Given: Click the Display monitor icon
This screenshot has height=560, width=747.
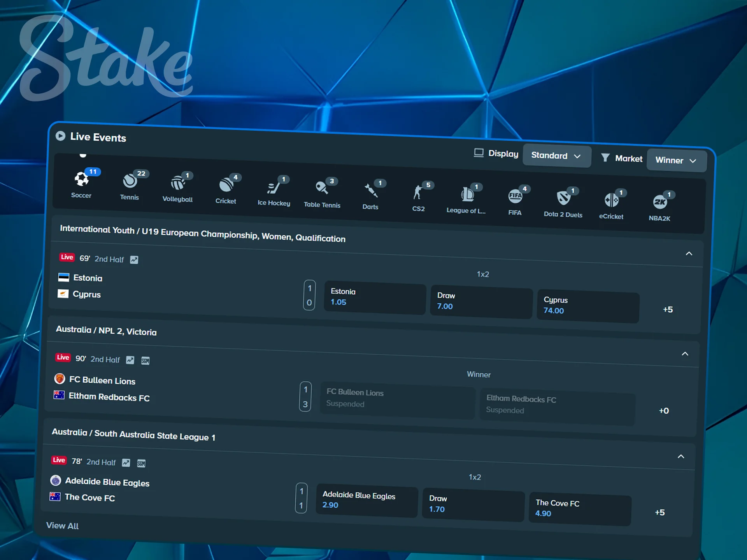Looking at the screenshot, I should coord(479,152).
